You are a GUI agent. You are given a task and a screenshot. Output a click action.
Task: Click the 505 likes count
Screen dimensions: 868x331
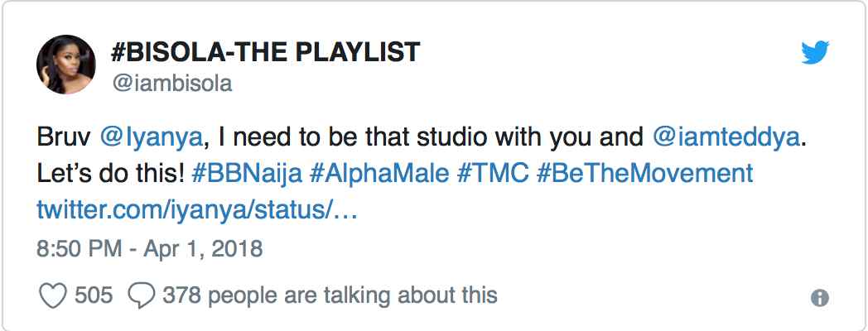pos(94,295)
